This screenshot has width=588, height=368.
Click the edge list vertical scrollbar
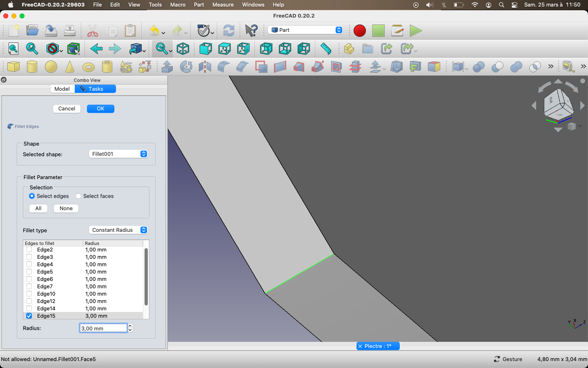(x=146, y=276)
